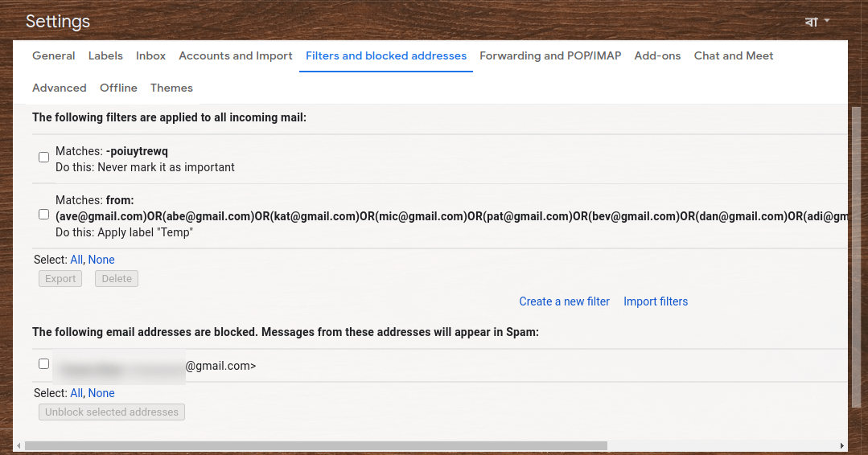Open the Offline settings tab
This screenshot has height=455, width=868.
point(118,88)
